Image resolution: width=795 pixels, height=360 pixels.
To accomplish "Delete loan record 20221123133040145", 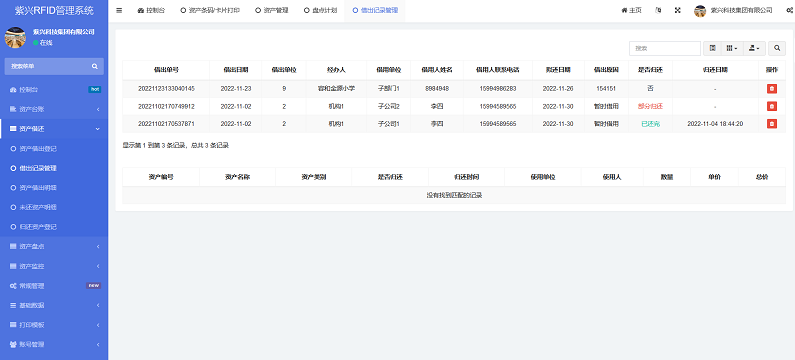I will pyautogui.click(x=772, y=89).
